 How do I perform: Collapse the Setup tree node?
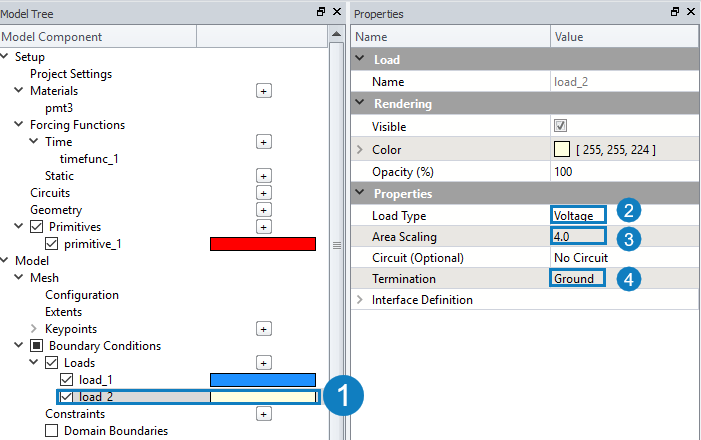pyautogui.click(x=4, y=56)
